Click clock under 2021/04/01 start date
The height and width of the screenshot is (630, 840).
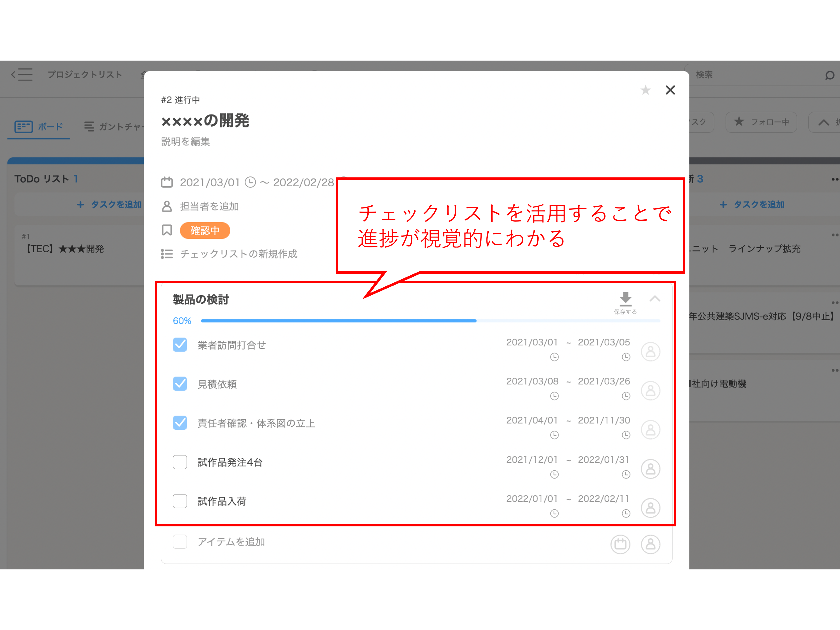554,435
